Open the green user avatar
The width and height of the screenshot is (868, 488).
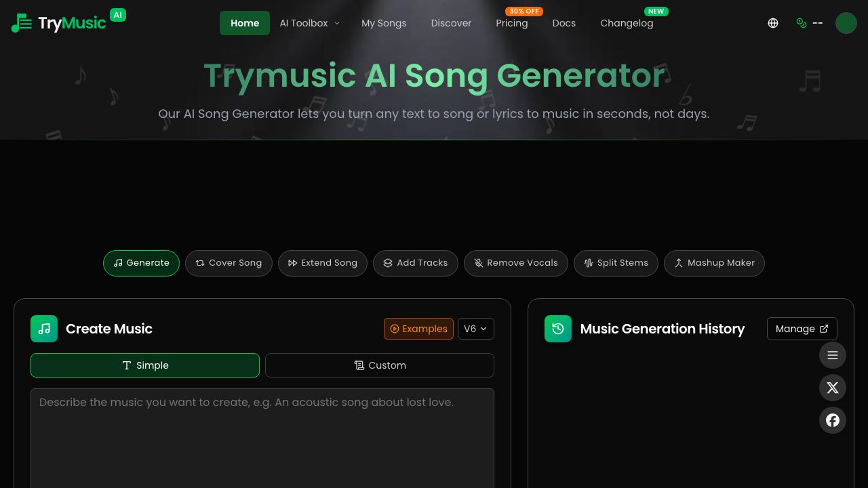846,23
